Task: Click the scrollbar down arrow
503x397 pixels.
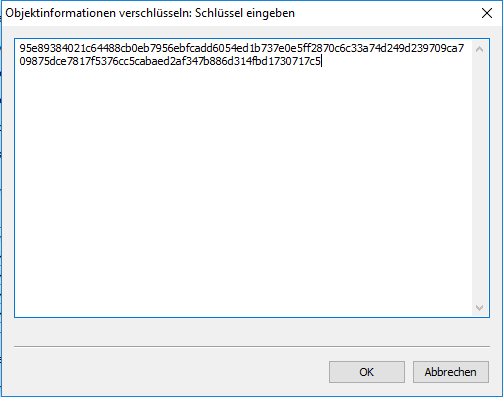Action: (x=479, y=307)
